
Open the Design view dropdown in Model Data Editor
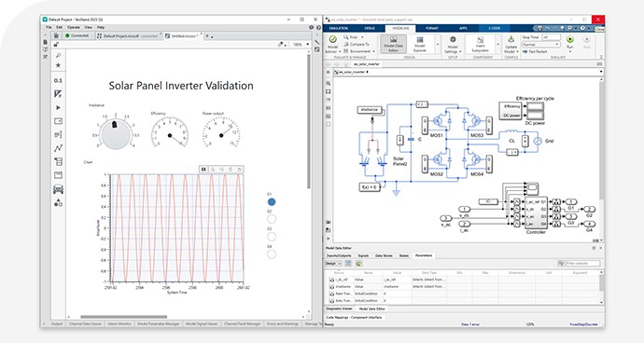pyautogui.click(x=333, y=264)
